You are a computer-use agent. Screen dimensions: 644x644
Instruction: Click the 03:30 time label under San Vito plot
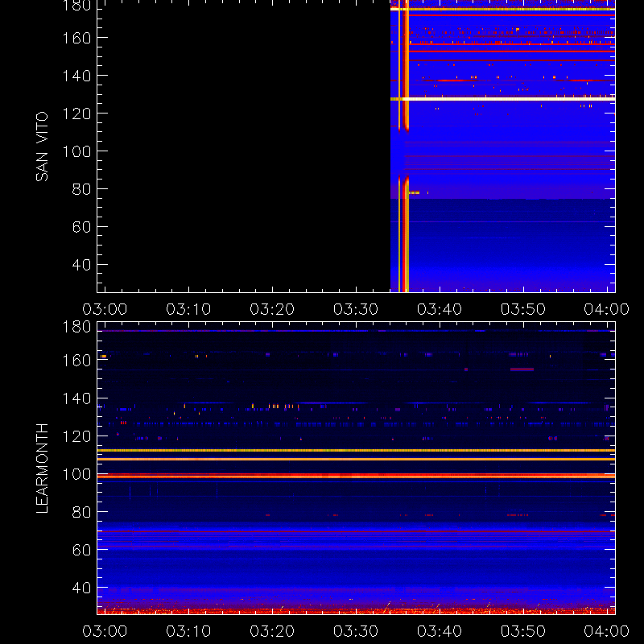(356, 309)
